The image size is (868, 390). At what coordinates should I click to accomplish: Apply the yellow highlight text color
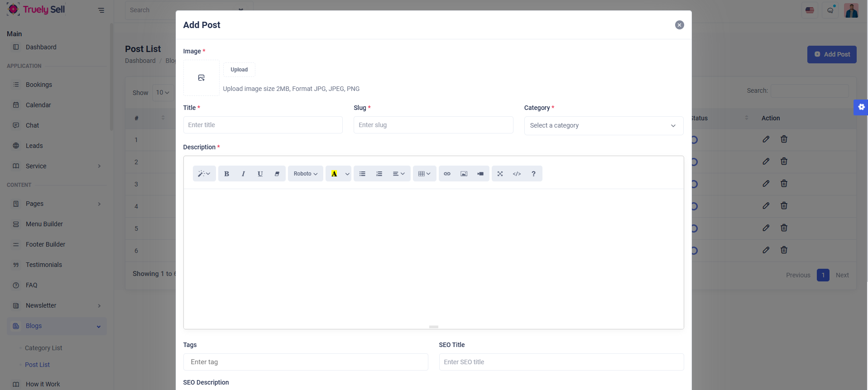tap(334, 174)
